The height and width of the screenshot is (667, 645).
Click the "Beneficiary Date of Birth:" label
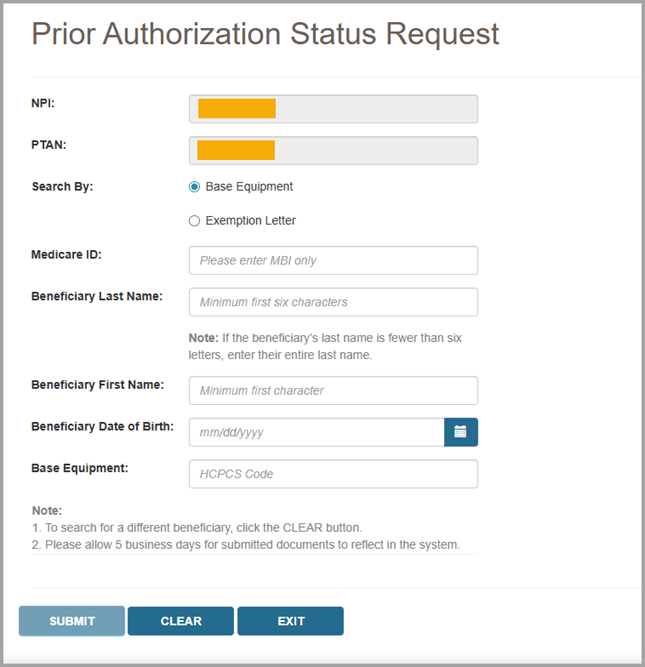pos(102,426)
